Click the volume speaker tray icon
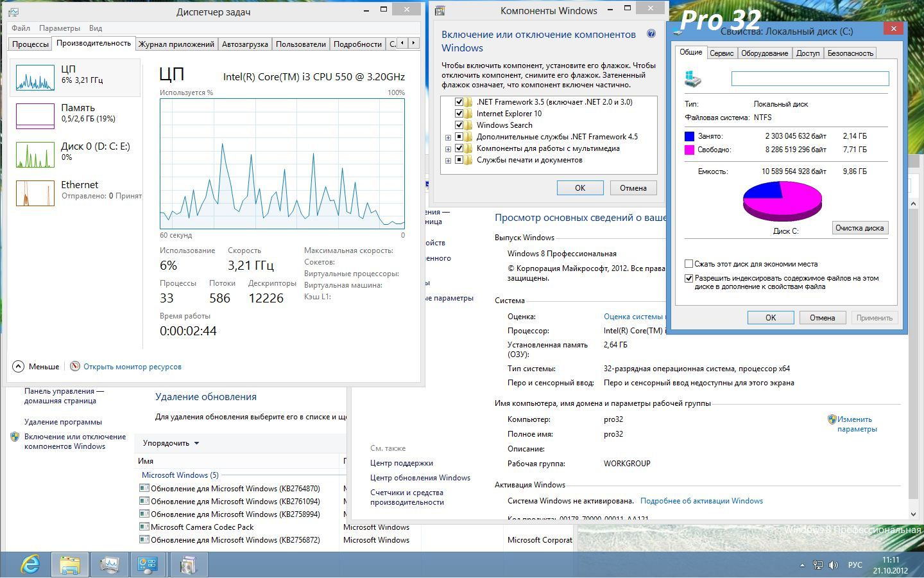This screenshot has height=578, width=924. (x=834, y=565)
